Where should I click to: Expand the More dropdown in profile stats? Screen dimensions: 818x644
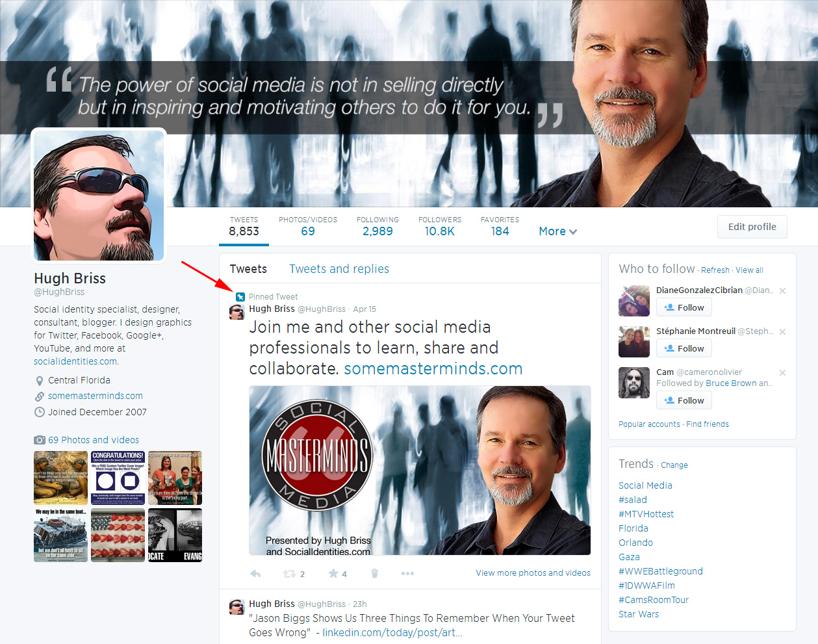pos(557,231)
